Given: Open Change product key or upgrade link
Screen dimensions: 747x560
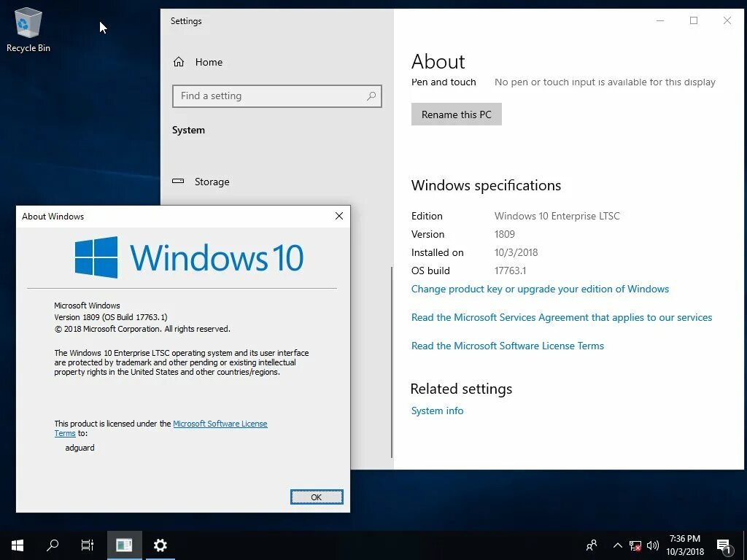Looking at the screenshot, I should pos(540,289).
